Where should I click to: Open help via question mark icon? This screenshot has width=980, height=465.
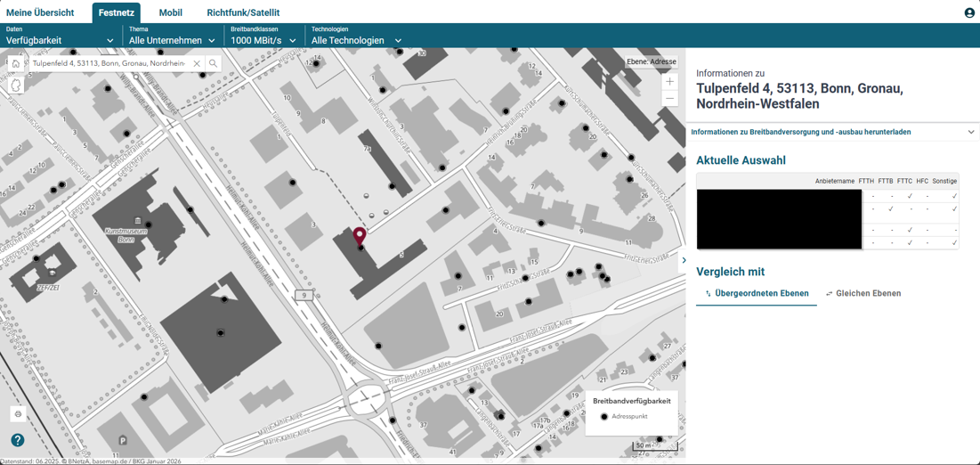click(18, 440)
